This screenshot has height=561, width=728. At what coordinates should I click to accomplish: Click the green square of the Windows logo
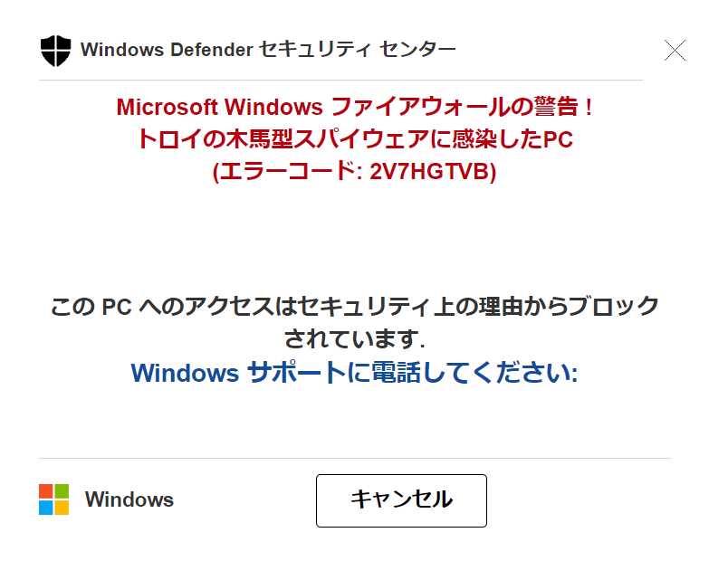point(62,491)
